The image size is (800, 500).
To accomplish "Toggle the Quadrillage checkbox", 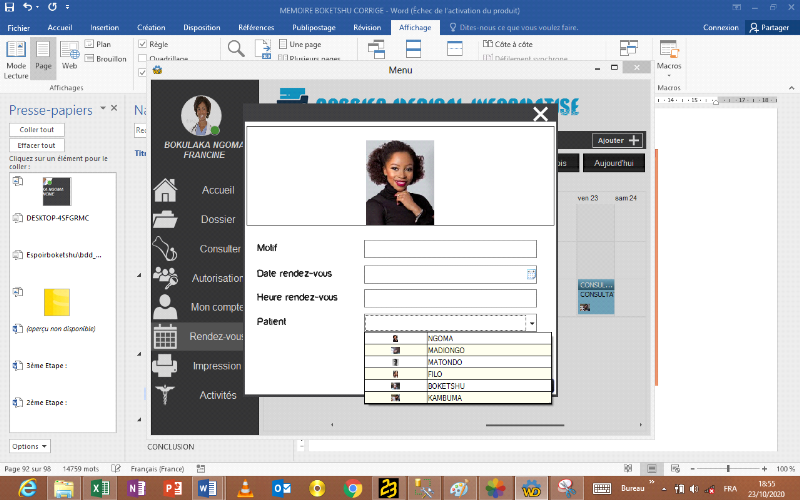I will [143, 59].
